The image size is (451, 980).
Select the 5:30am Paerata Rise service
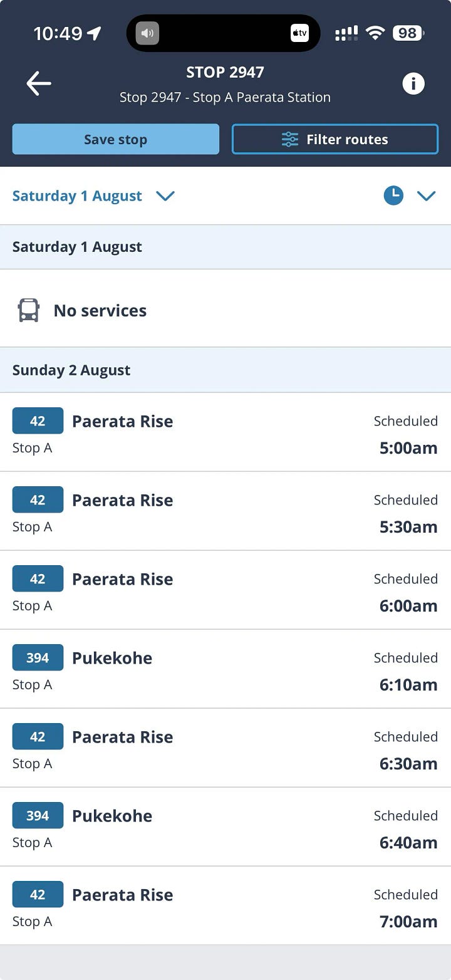pos(225,511)
